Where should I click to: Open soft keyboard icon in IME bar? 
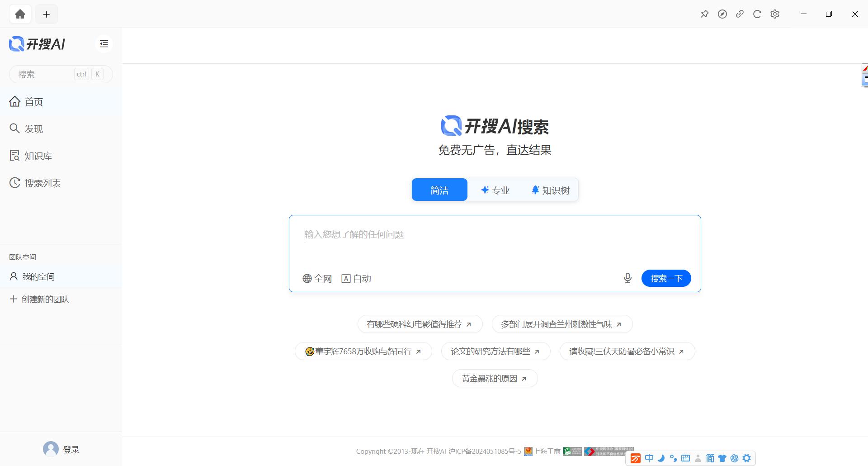coord(686,458)
